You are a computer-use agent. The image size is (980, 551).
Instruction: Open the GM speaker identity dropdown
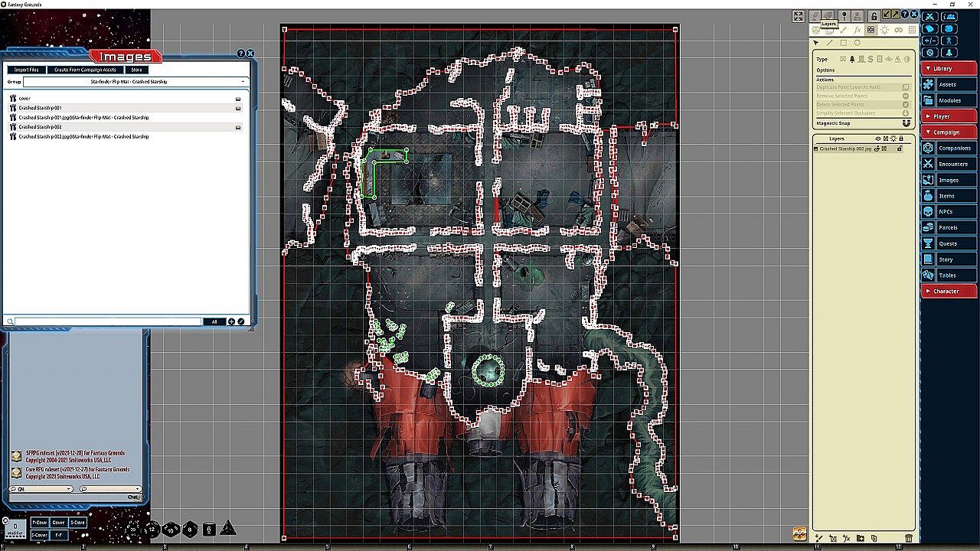pyautogui.click(x=41, y=489)
